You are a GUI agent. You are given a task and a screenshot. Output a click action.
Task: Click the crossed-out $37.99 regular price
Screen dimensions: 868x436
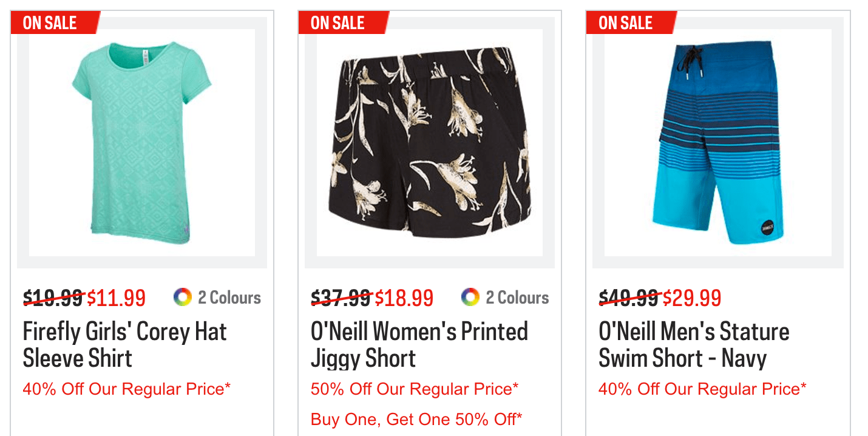click(341, 298)
